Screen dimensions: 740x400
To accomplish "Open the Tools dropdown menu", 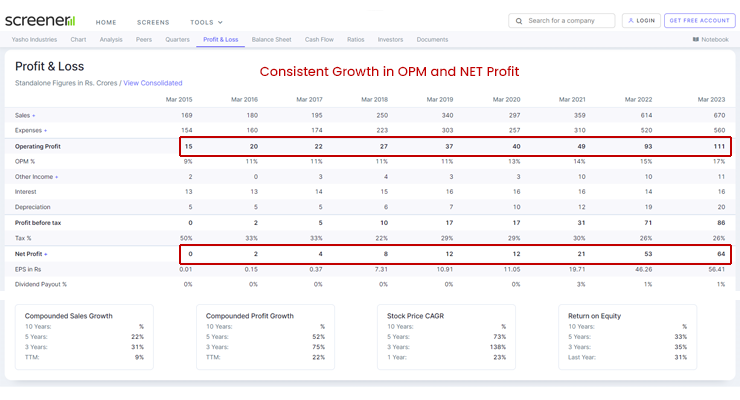I will (206, 22).
